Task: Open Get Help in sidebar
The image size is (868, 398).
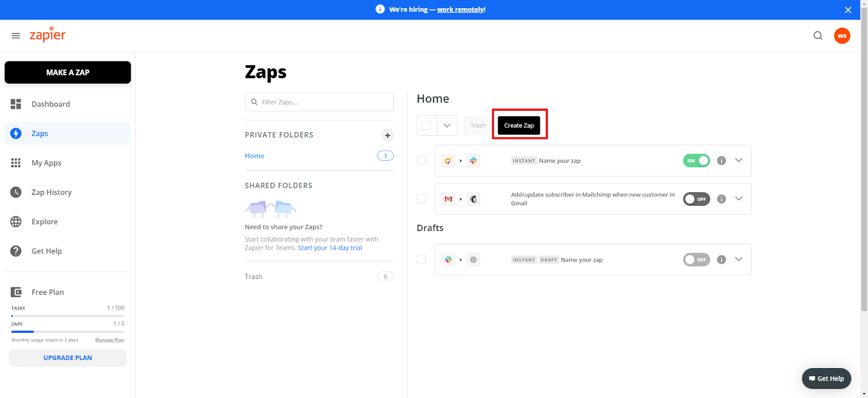Action: [68, 251]
